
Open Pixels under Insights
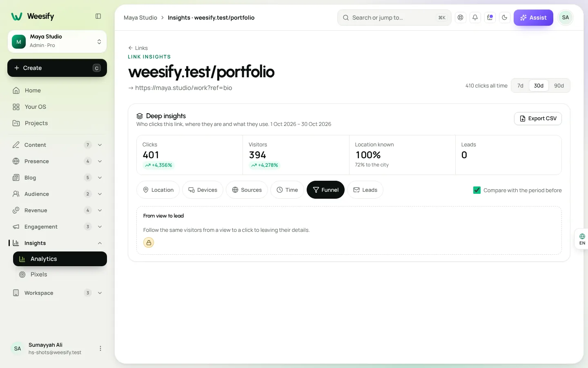(60, 274)
